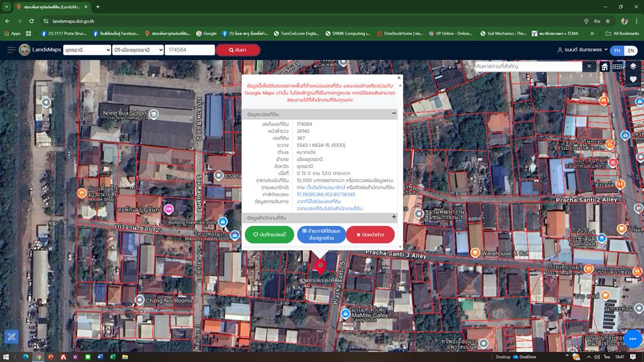
Task: Collapse the ข้อมูลแปลงที่ดิน section with minus
Action: coord(394,114)
